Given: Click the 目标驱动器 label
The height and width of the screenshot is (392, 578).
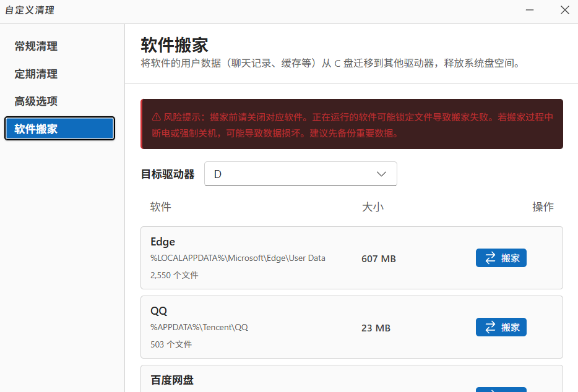Looking at the screenshot, I should [168, 174].
